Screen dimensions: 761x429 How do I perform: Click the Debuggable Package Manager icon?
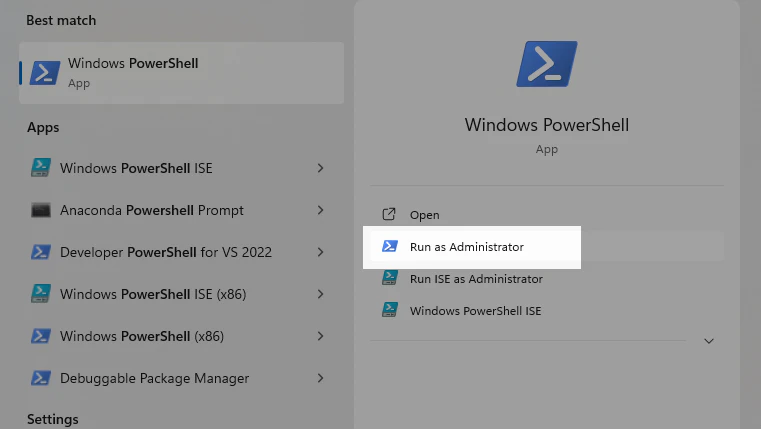click(x=41, y=378)
